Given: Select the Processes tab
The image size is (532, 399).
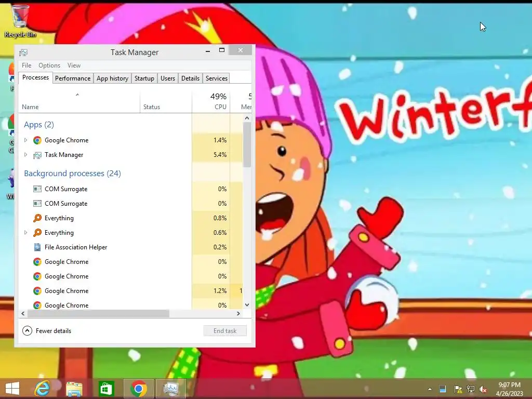Looking at the screenshot, I should [x=36, y=78].
